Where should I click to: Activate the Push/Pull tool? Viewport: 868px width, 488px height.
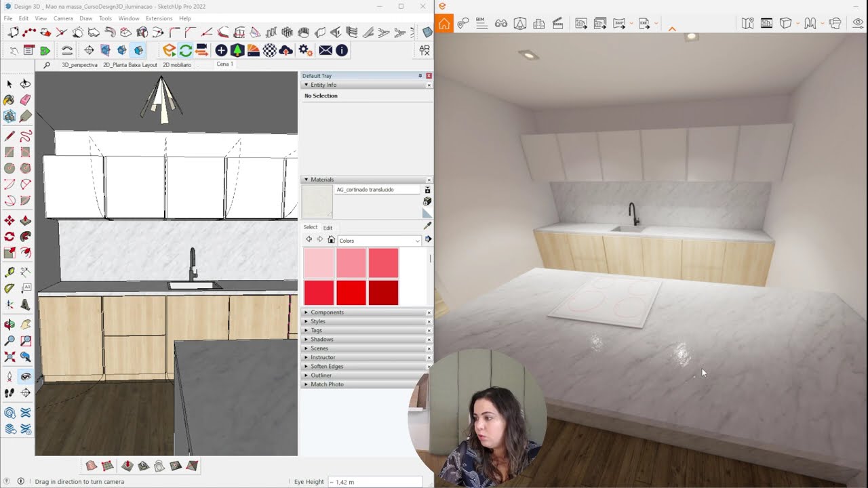[x=25, y=221]
